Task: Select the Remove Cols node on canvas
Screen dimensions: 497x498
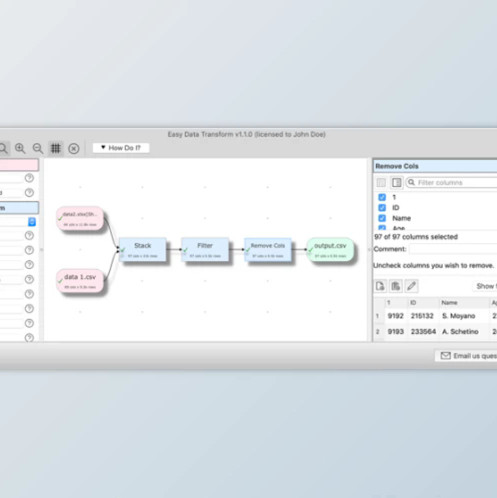Action: pyautogui.click(x=268, y=250)
